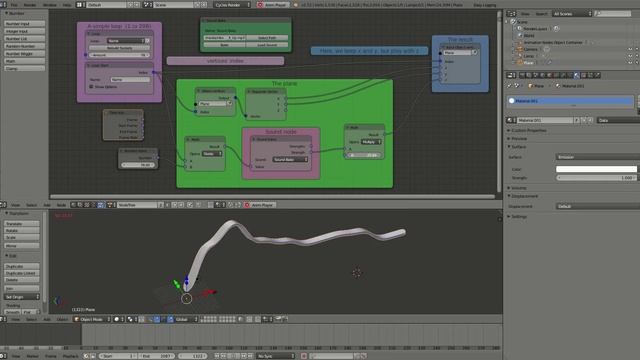Open All Scenes display mode dropdown in outliner
The image size is (640, 360).
pos(572,13)
